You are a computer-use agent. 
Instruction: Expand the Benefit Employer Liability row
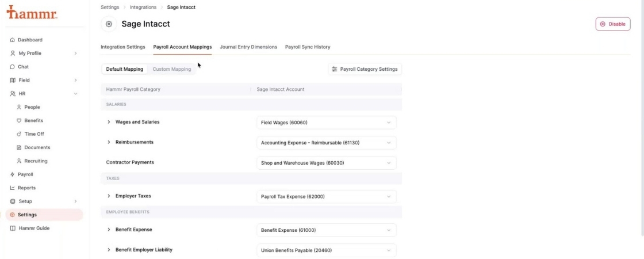tap(109, 250)
